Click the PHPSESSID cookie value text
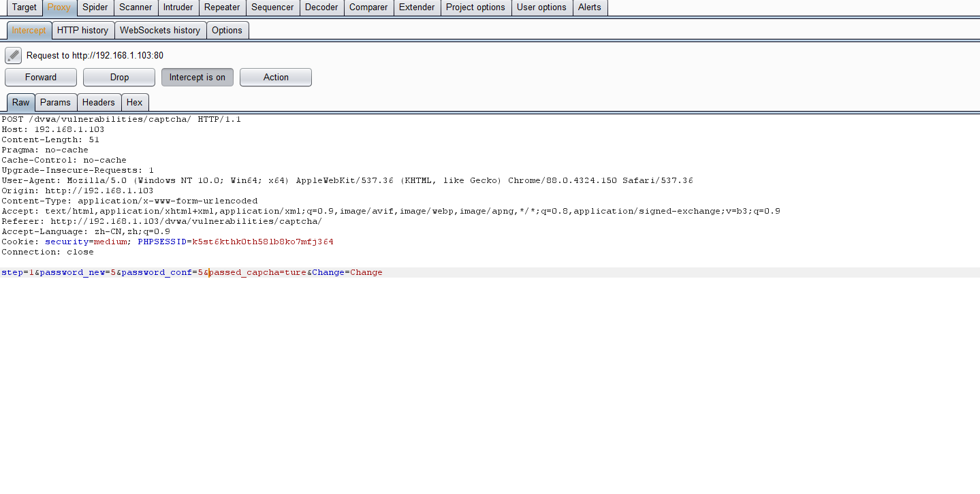Image resolution: width=980 pixels, height=494 pixels. [263, 242]
